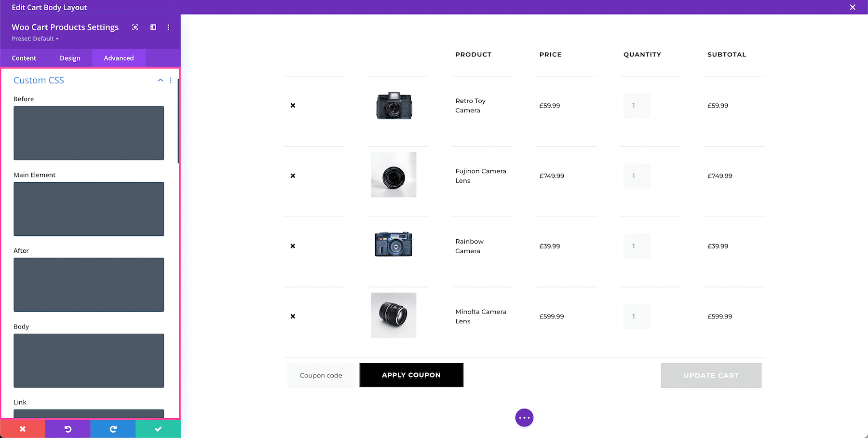
Task: Remove Minolta Camera Lens from cart
Action: click(293, 316)
